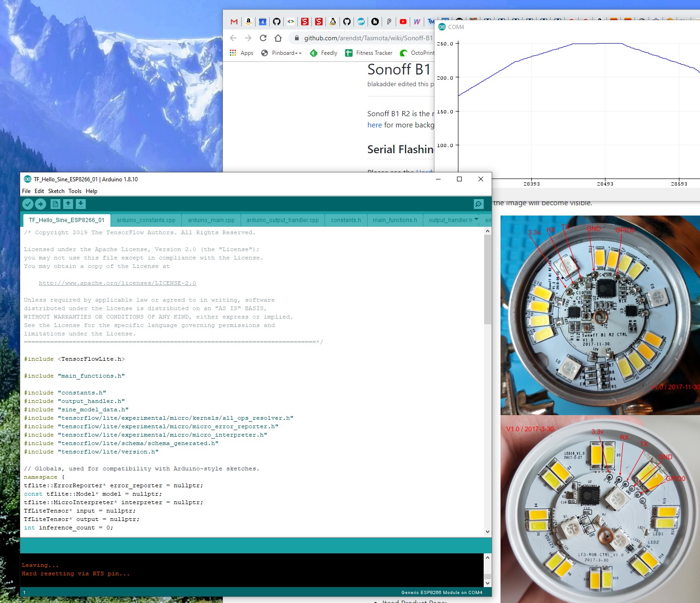The height and width of the screenshot is (603, 700).
Task: Switch to the black circular h pinned tab
Action: (375, 22)
